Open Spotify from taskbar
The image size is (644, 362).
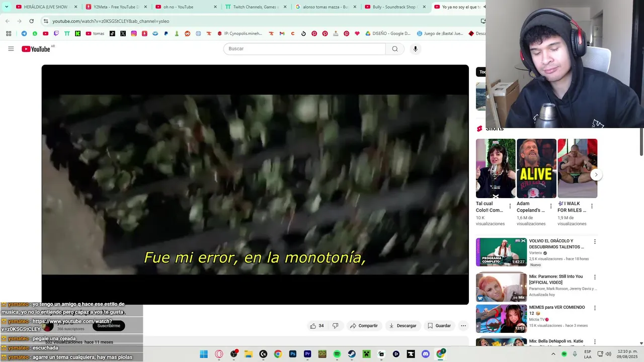click(337, 354)
